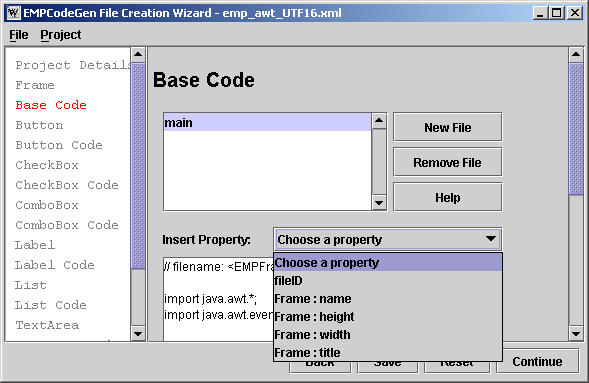Image resolution: width=589 pixels, height=383 pixels.
Task: Select the TextArea step
Action: tap(47, 325)
